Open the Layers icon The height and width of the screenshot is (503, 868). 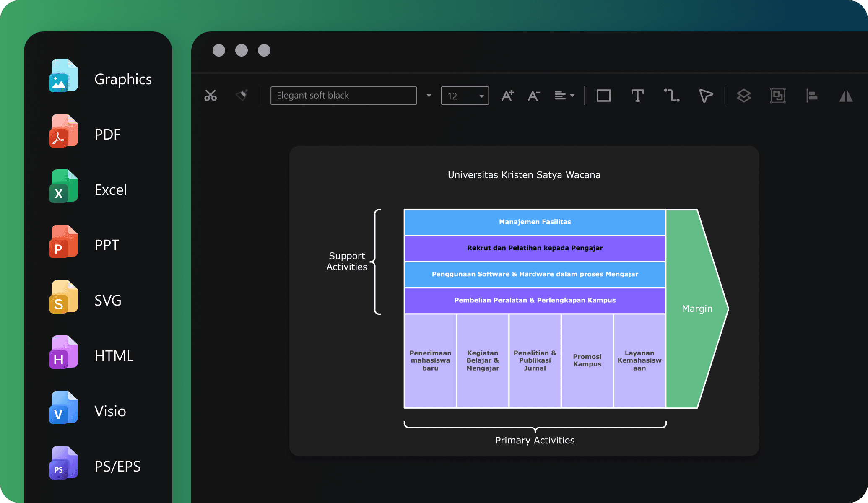click(744, 96)
